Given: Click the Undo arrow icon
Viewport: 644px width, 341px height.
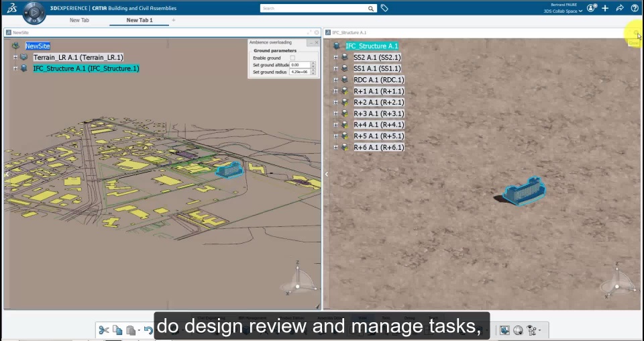Looking at the screenshot, I should [149, 330].
